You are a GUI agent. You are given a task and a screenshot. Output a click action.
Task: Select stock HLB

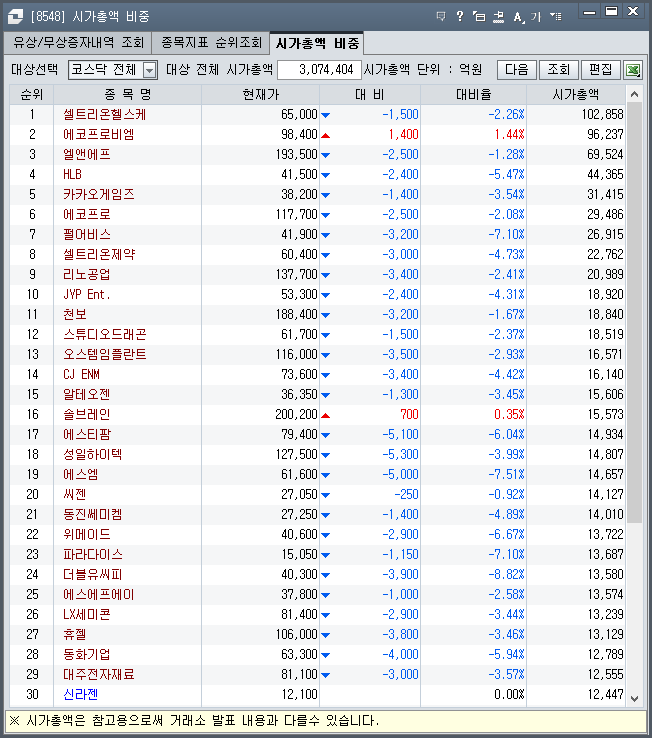(x=72, y=175)
